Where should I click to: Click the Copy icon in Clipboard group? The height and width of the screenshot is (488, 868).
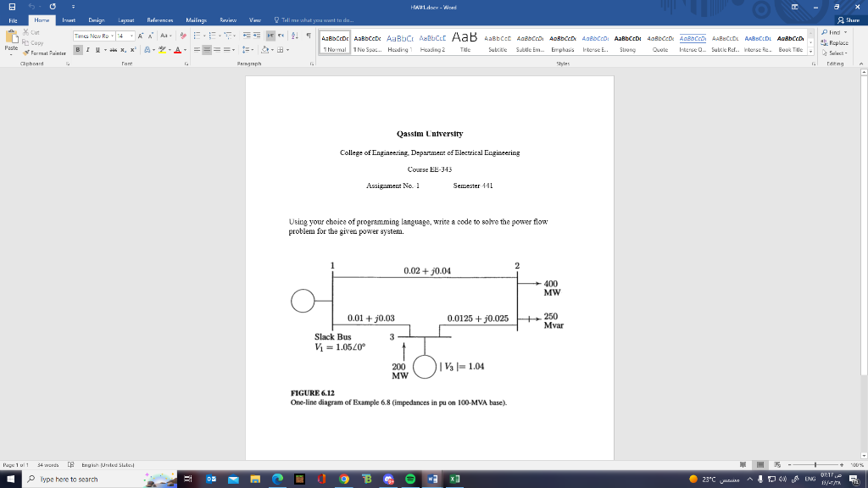[25, 42]
